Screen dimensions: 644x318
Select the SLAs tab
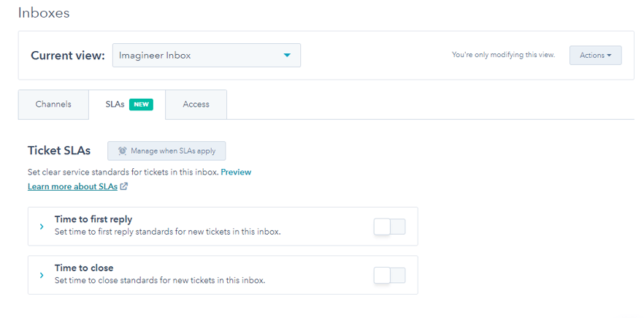[115, 105]
